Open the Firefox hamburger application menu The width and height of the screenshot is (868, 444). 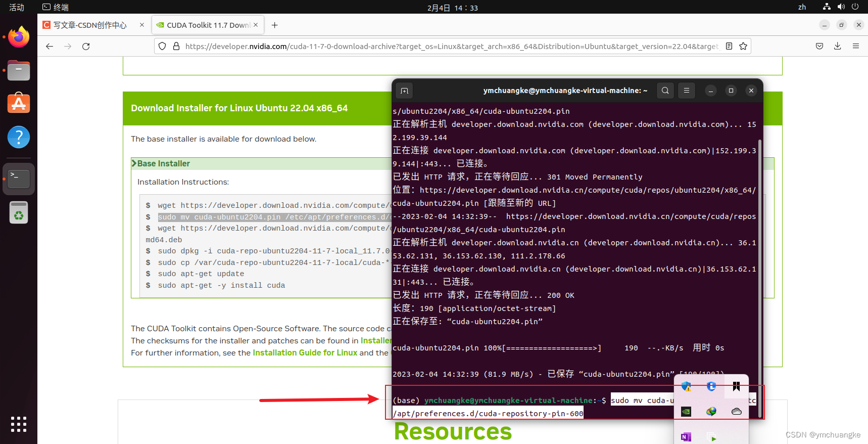[856, 46]
